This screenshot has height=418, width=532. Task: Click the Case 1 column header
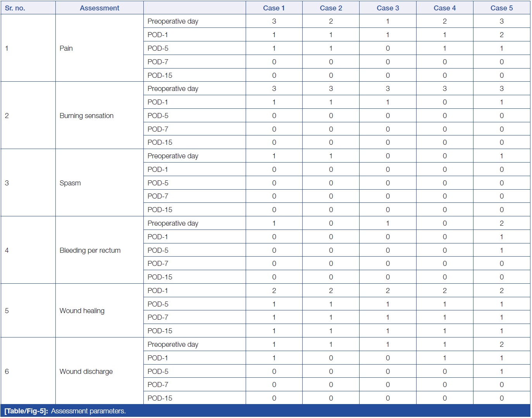pos(274,8)
